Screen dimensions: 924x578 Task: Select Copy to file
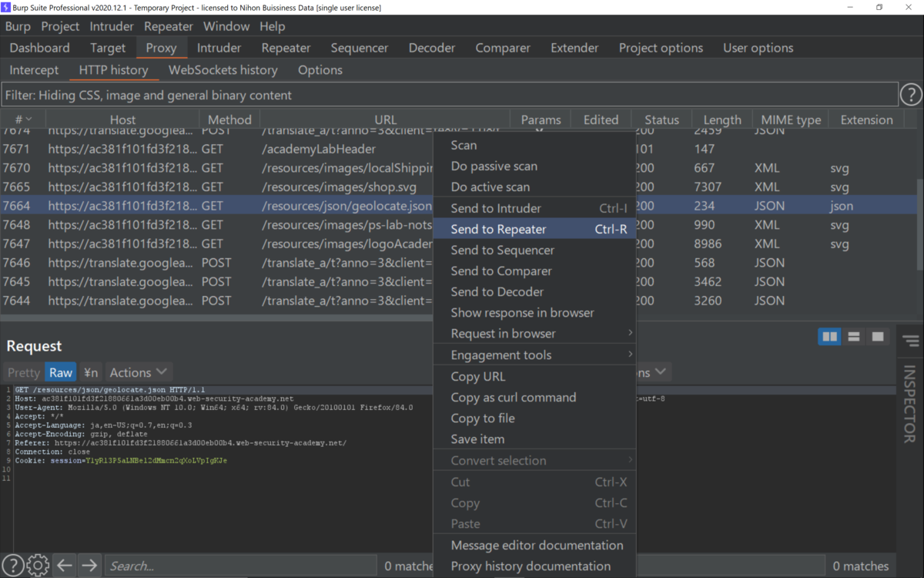click(x=535, y=418)
